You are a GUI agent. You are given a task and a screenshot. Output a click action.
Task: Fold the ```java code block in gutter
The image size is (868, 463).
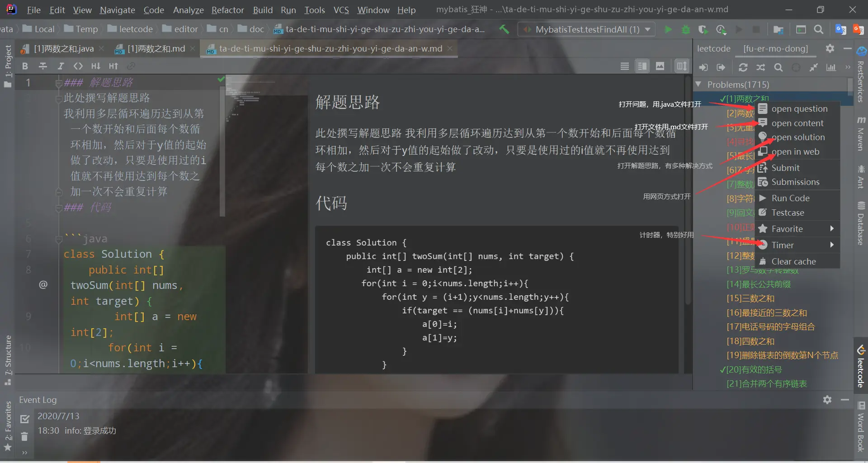click(58, 239)
